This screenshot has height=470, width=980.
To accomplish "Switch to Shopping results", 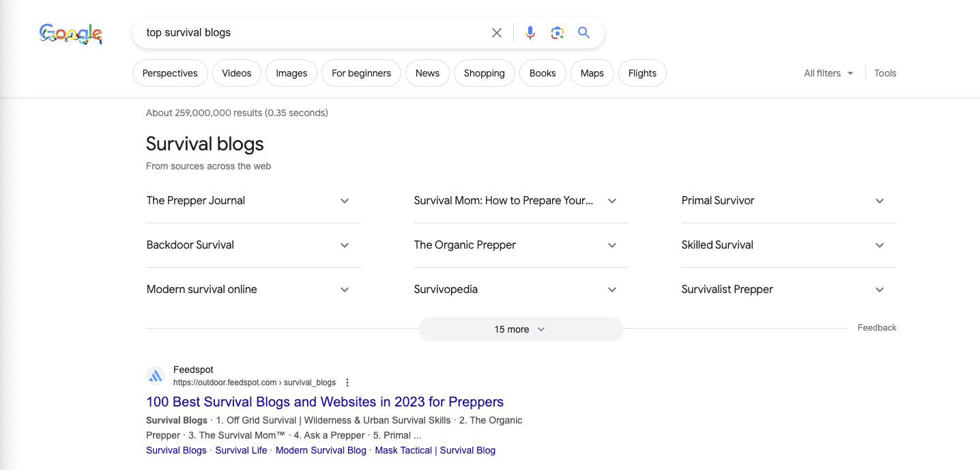I will pyautogui.click(x=485, y=73).
